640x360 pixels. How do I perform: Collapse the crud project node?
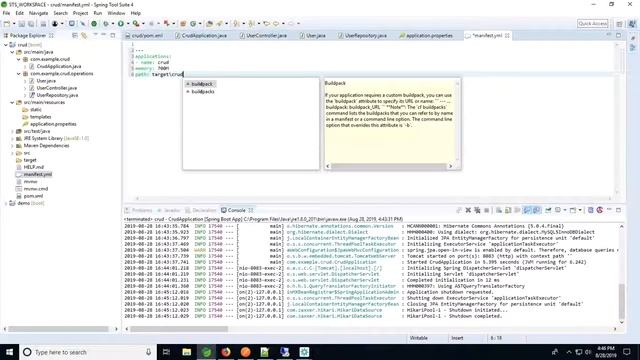pos(6,45)
